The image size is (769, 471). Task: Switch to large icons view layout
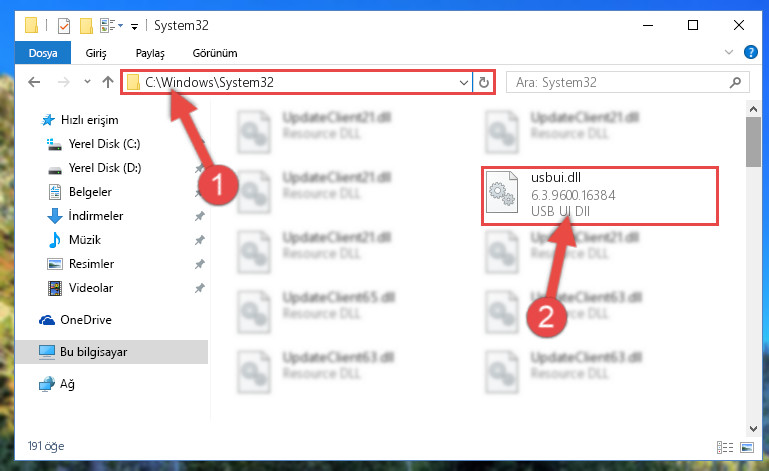click(x=747, y=447)
